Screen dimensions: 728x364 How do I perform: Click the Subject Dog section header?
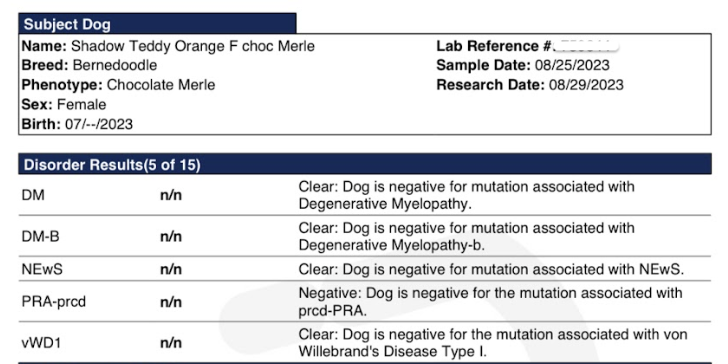click(x=157, y=24)
